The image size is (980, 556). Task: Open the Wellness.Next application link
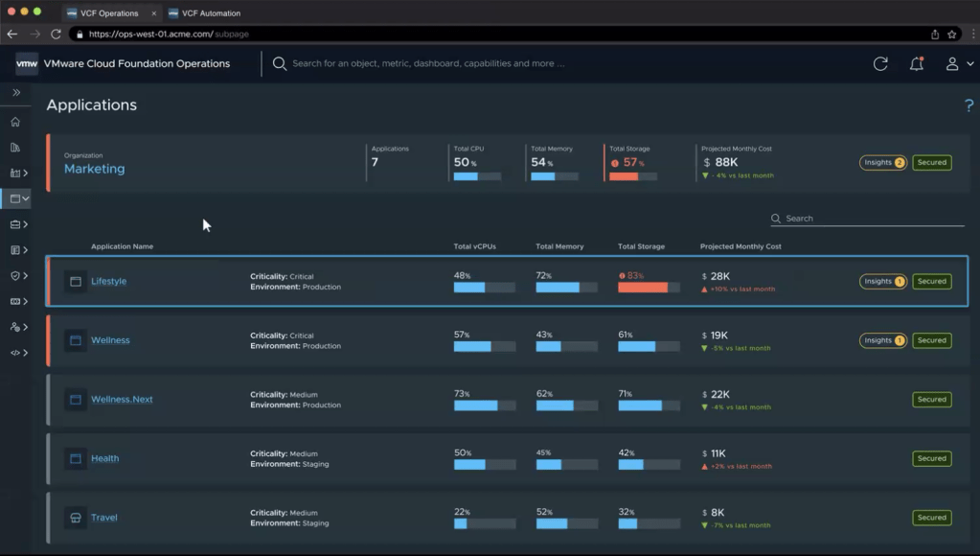tap(122, 400)
